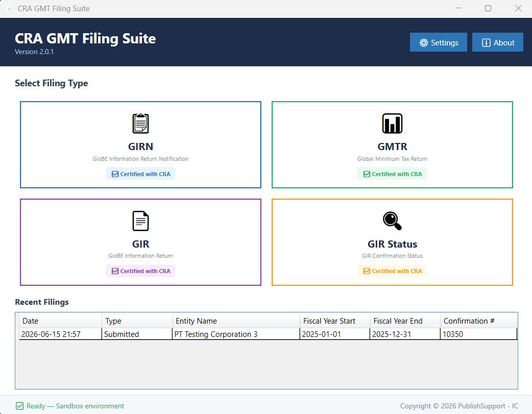Open the About button

[x=498, y=42]
